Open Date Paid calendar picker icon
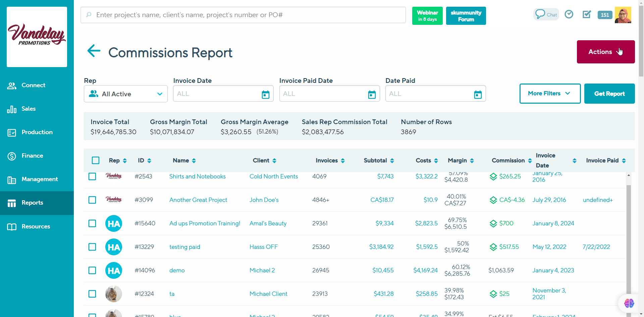The width and height of the screenshot is (644, 317). 478,95
